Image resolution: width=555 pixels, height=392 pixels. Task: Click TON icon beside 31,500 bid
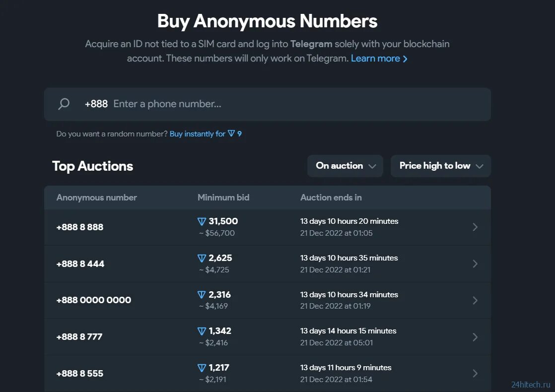point(202,222)
